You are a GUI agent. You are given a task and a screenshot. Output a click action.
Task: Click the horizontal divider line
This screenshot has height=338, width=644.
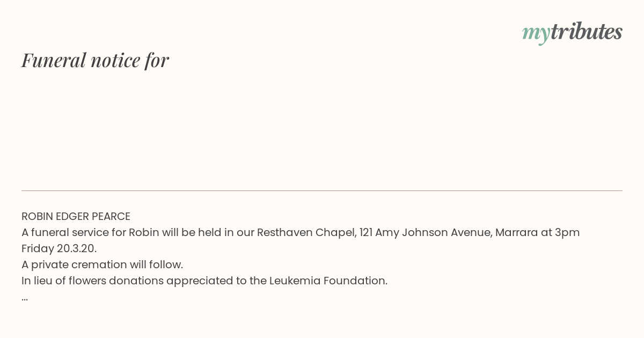tap(322, 190)
